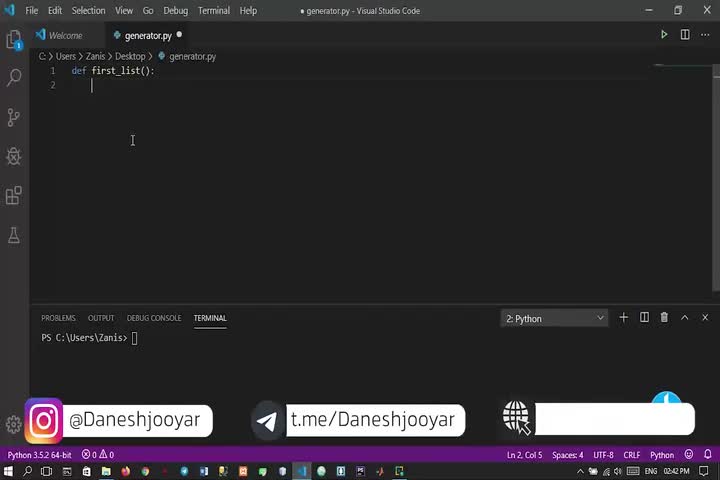Split the terminal panel
720x480 pixels.
[644, 317]
